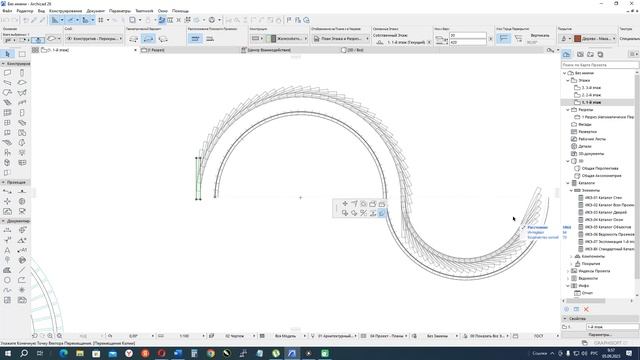
Task: Open the Document menu
Action: pyautogui.click(x=96, y=11)
